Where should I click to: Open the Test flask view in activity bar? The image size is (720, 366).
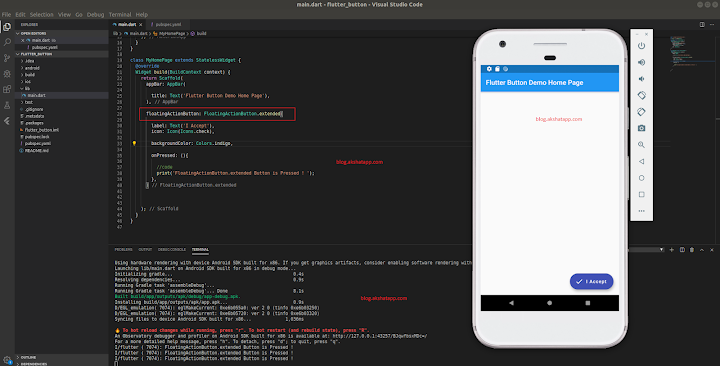coord(7,105)
